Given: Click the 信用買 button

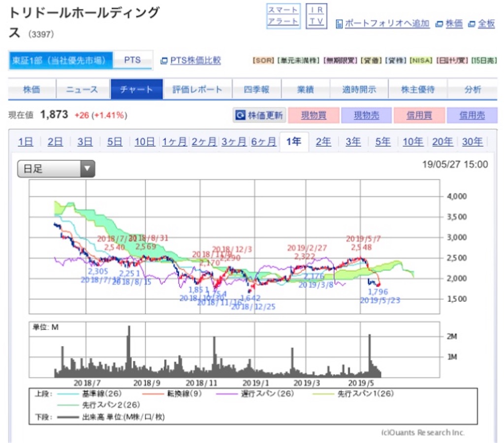Looking at the screenshot, I should (419, 115).
